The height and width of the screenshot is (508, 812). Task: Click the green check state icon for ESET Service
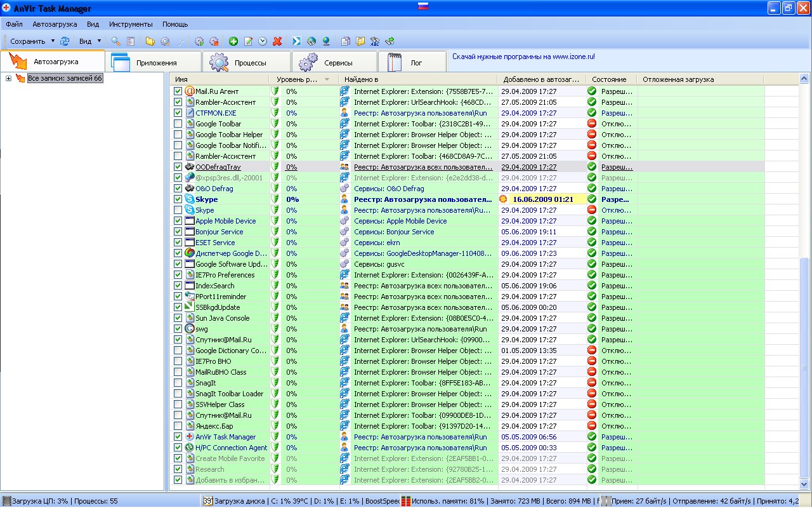point(592,243)
